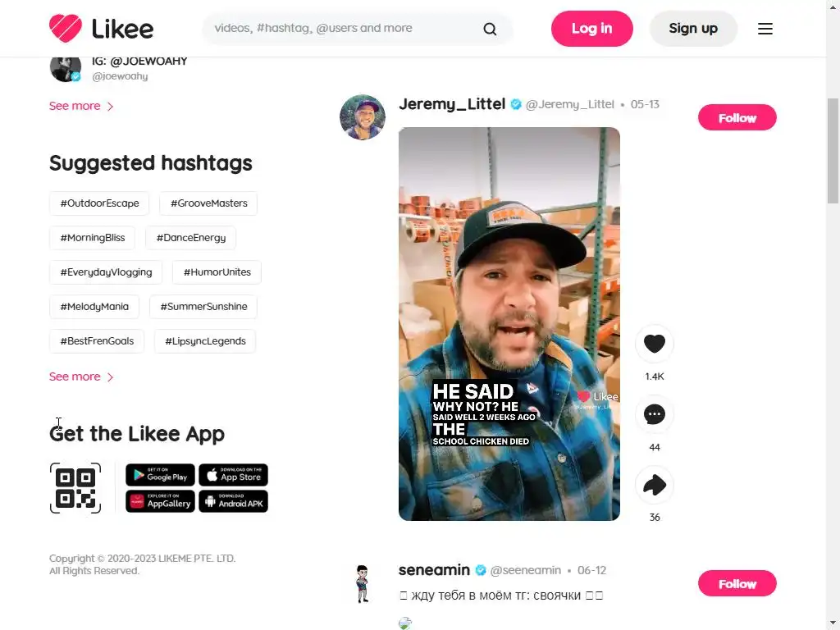This screenshot has height=630, width=840.
Task: Play Jeremy_Littel's video thumbnail
Action: coord(509,323)
